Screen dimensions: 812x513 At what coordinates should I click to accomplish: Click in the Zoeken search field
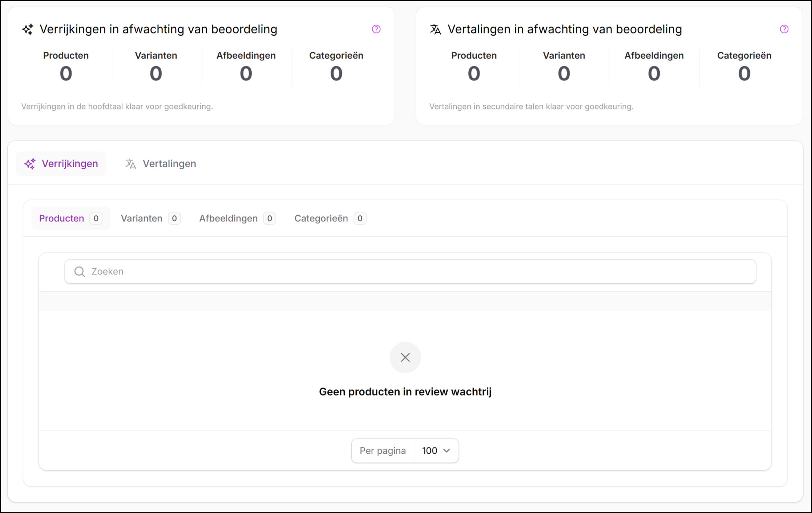click(411, 272)
